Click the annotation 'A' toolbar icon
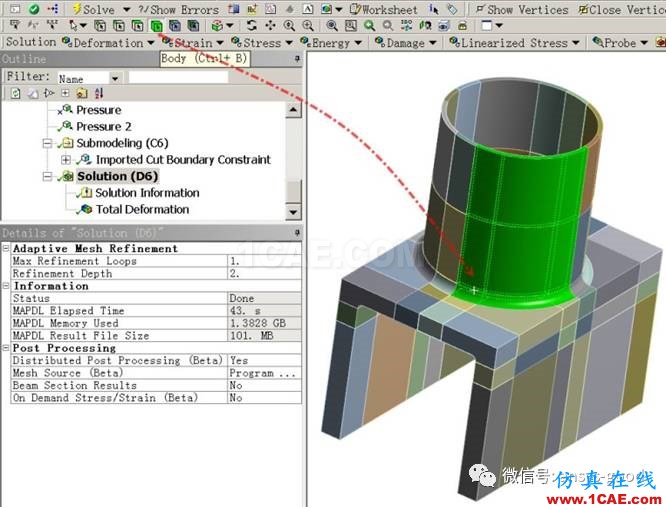Screen dimensions: 666x507 tap(308, 9)
